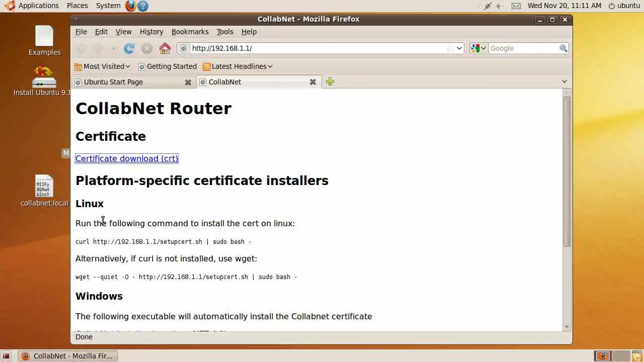Switch to the second workspace in switcher
The image size is (644, 362).
620,356
